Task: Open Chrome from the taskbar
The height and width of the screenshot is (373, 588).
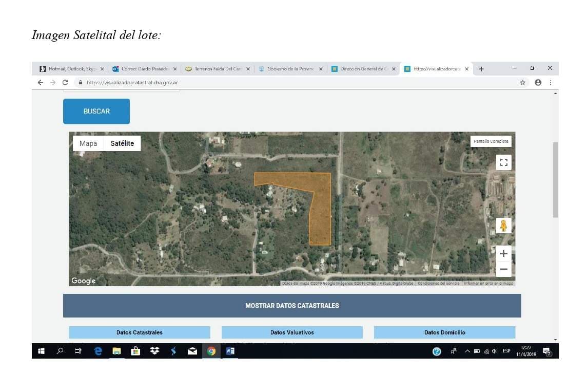Action: (x=211, y=351)
